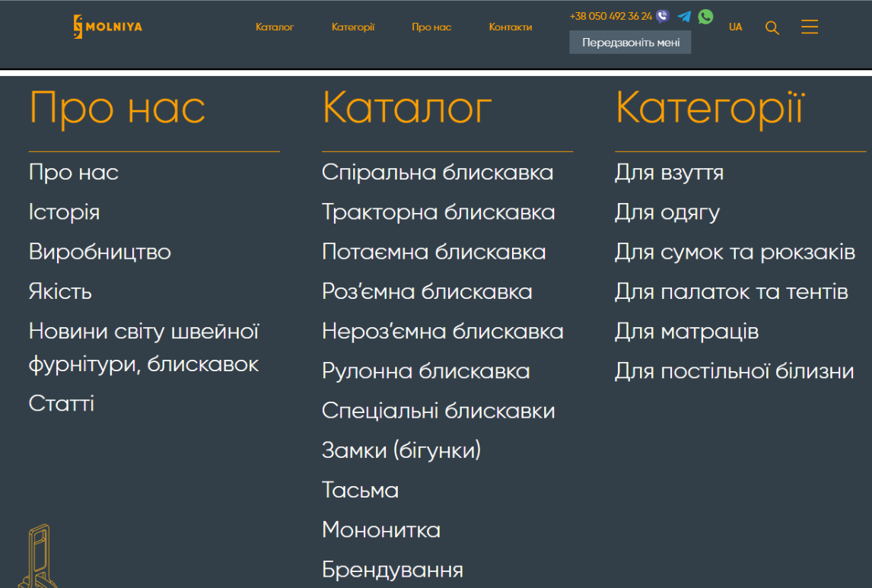The width and height of the screenshot is (872, 588).
Task: Open site search with the magnifier icon
Action: pyautogui.click(x=772, y=27)
